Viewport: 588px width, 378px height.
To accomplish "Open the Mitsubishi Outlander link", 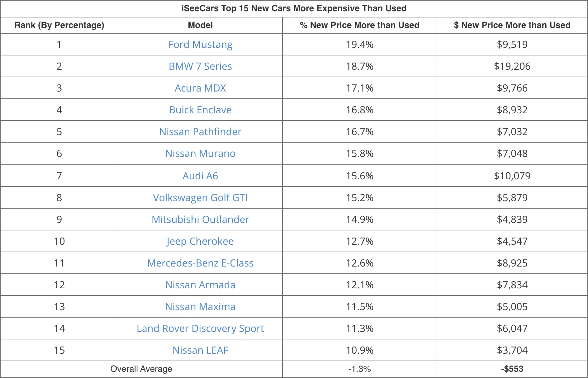I will coord(200,220).
